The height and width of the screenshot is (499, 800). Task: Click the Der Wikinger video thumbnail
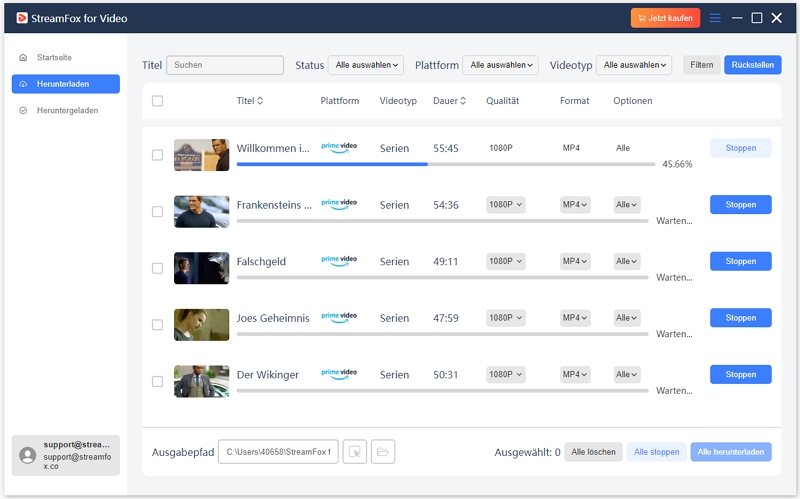pos(202,382)
